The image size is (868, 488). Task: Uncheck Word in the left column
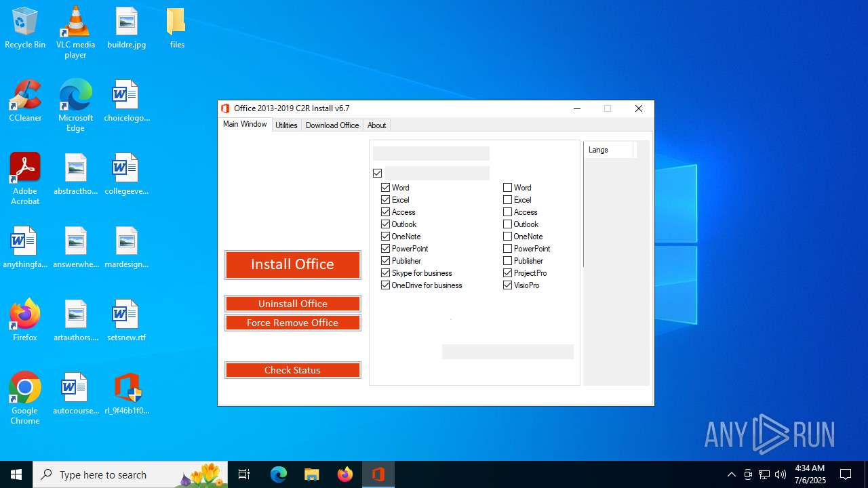click(x=385, y=188)
